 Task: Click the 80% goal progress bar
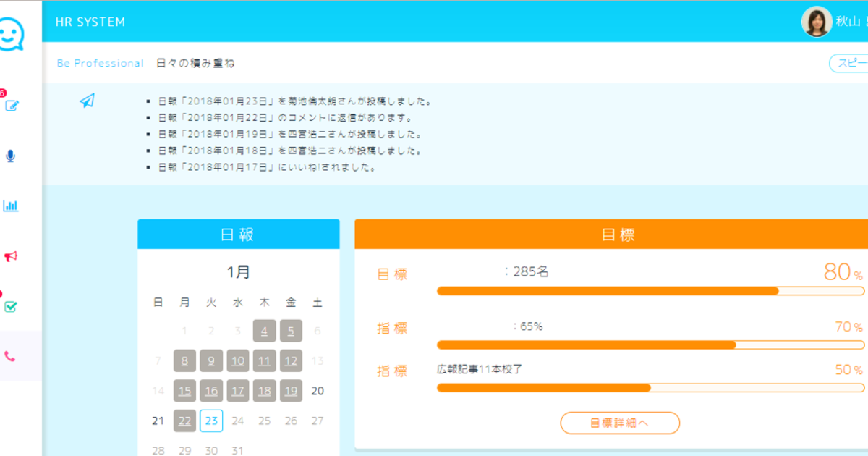pyautogui.click(x=650, y=291)
